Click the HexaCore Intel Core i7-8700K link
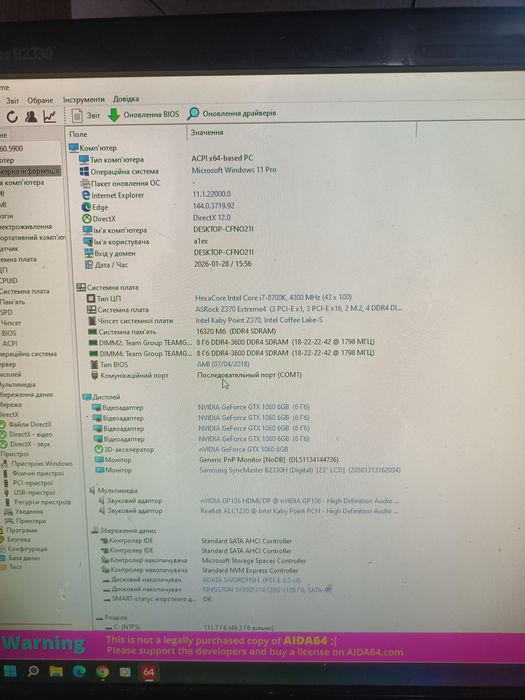Image resolution: width=525 pixels, height=700 pixels. (x=273, y=297)
